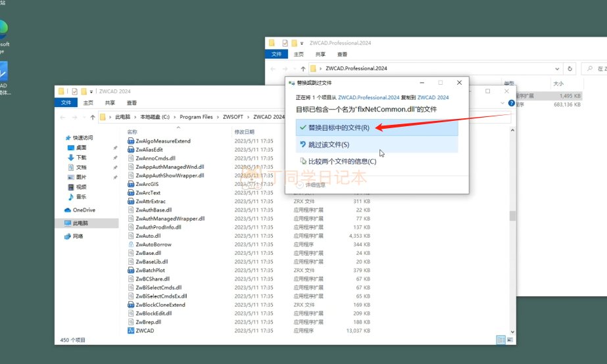
Task: Click the ZWCAD application file icon
Action: [x=130, y=330]
